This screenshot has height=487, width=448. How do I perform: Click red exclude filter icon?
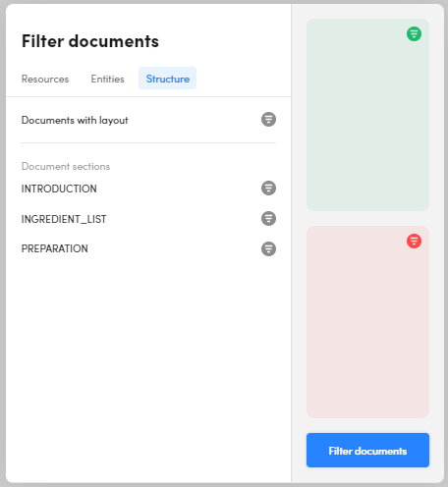[x=414, y=242]
